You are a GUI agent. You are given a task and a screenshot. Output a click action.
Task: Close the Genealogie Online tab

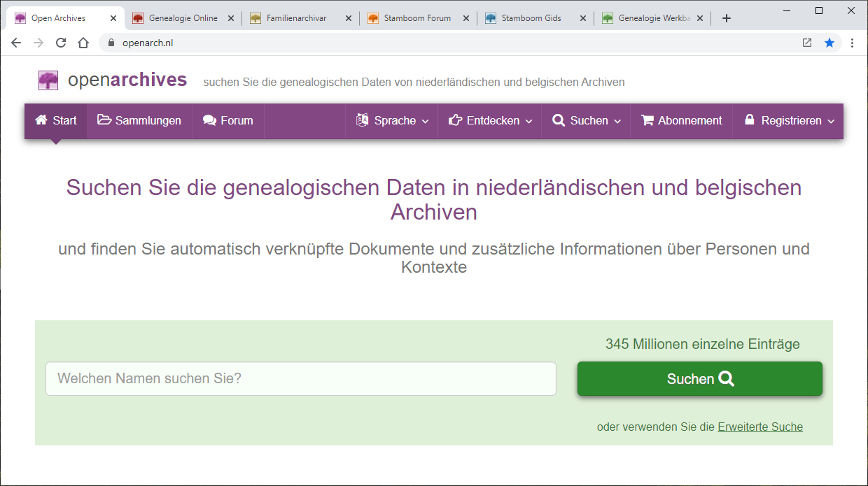(x=231, y=18)
